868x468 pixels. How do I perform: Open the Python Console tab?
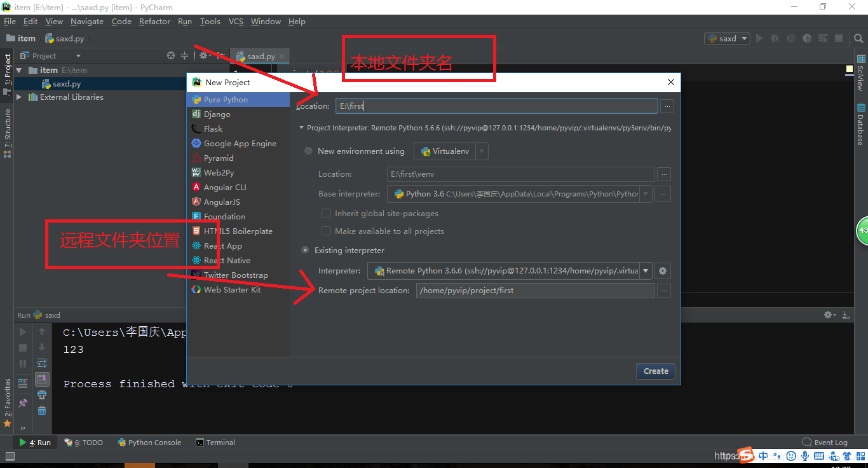click(149, 443)
